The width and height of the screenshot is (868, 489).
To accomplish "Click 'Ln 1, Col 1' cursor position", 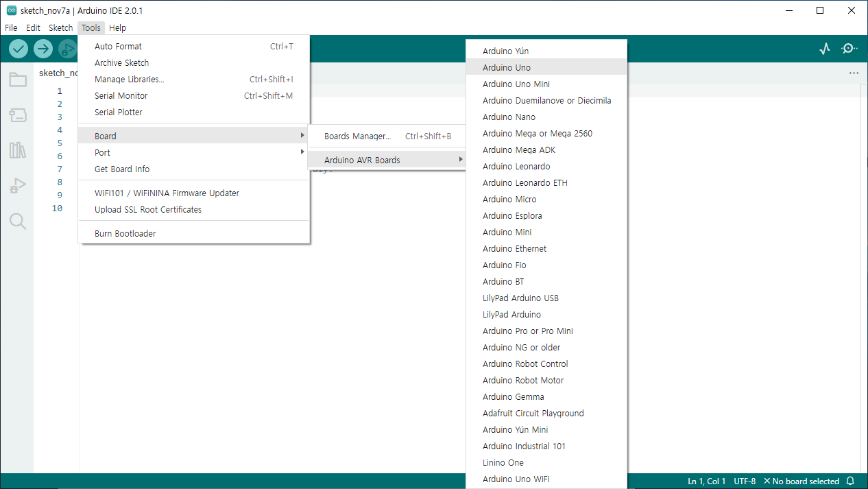I will pos(707,481).
